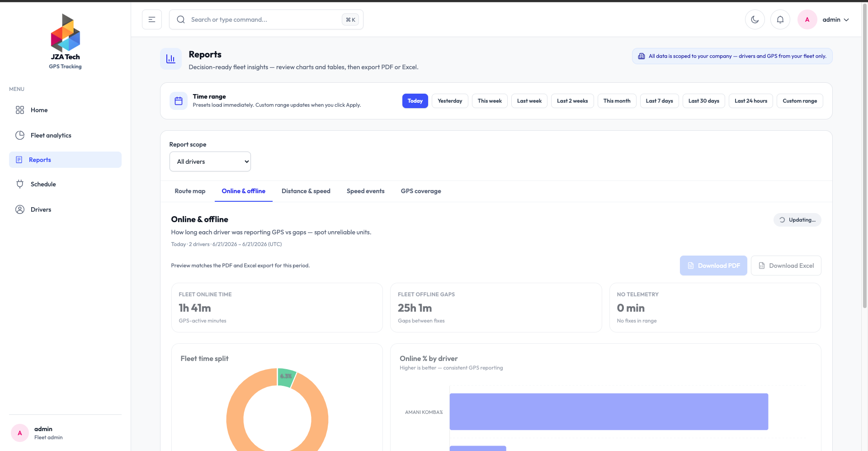Open the Drivers page
Screen dimensions: 868x451
point(65,209)
